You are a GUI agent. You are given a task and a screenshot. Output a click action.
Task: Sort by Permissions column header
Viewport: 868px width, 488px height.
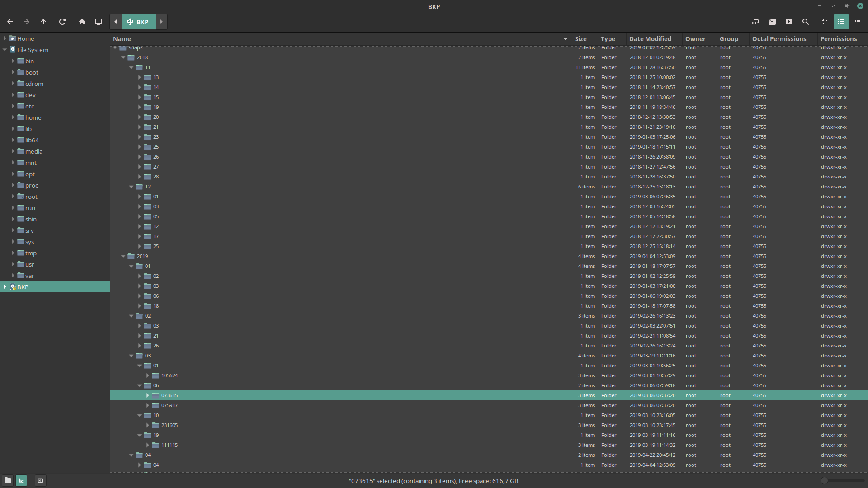[x=842, y=39]
